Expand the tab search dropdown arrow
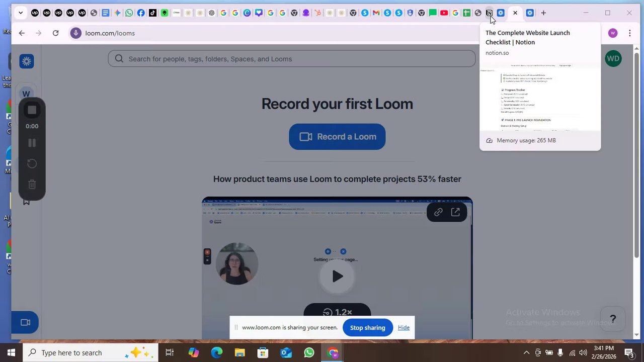 click(x=21, y=13)
